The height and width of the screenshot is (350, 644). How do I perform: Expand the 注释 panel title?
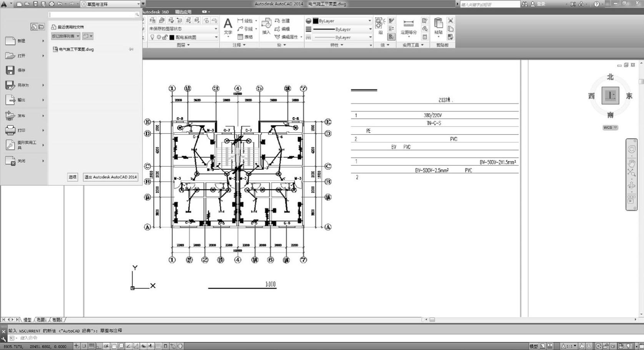(239, 45)
